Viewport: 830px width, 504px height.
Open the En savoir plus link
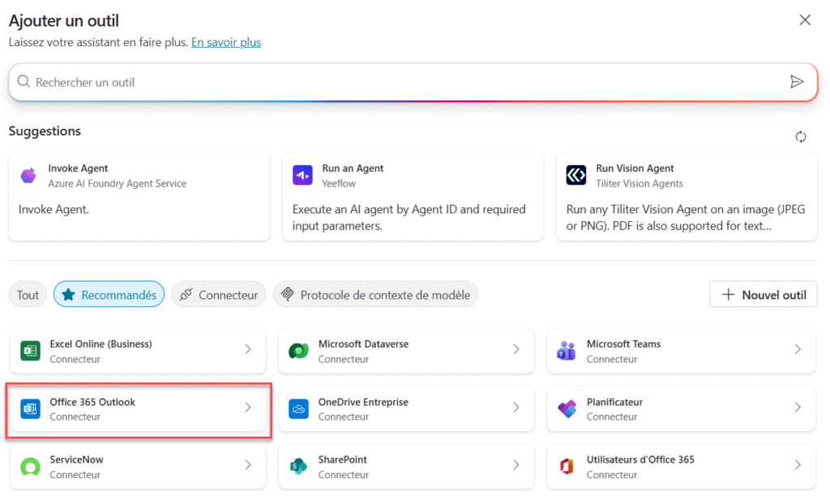226,42
